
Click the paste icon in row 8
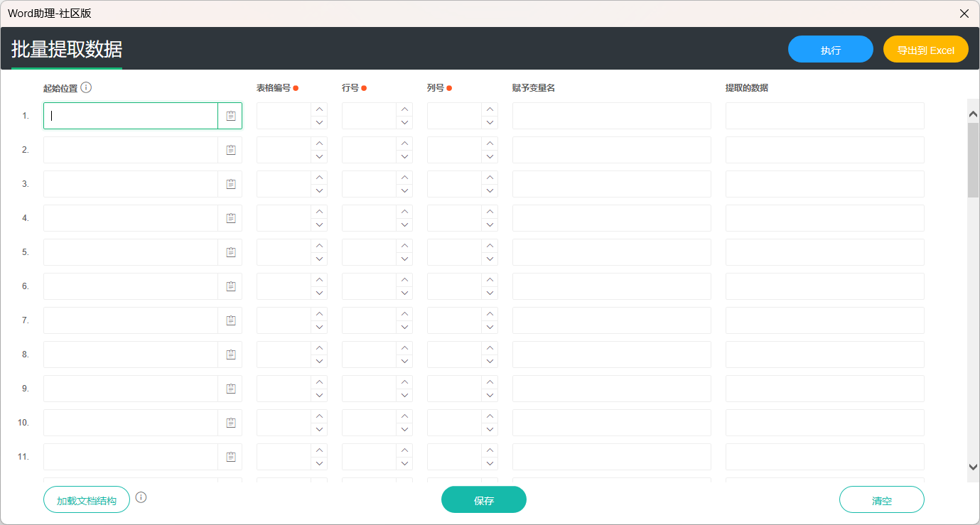[x=231, y=354]
